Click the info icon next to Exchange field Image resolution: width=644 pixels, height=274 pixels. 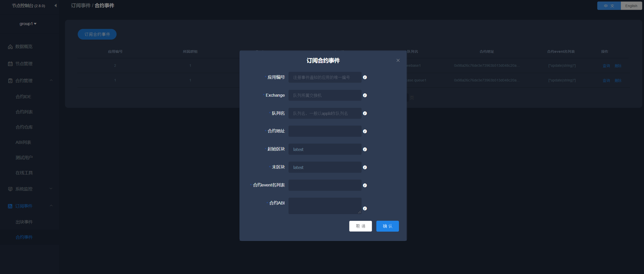pos(365,95)
